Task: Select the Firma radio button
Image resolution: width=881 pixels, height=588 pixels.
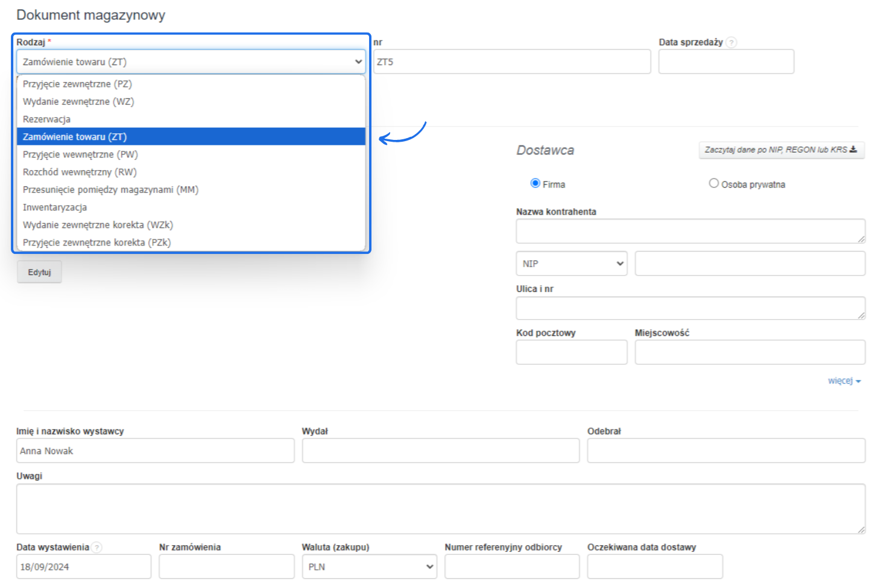Action: pyautogui.click(x=535, y=183)
